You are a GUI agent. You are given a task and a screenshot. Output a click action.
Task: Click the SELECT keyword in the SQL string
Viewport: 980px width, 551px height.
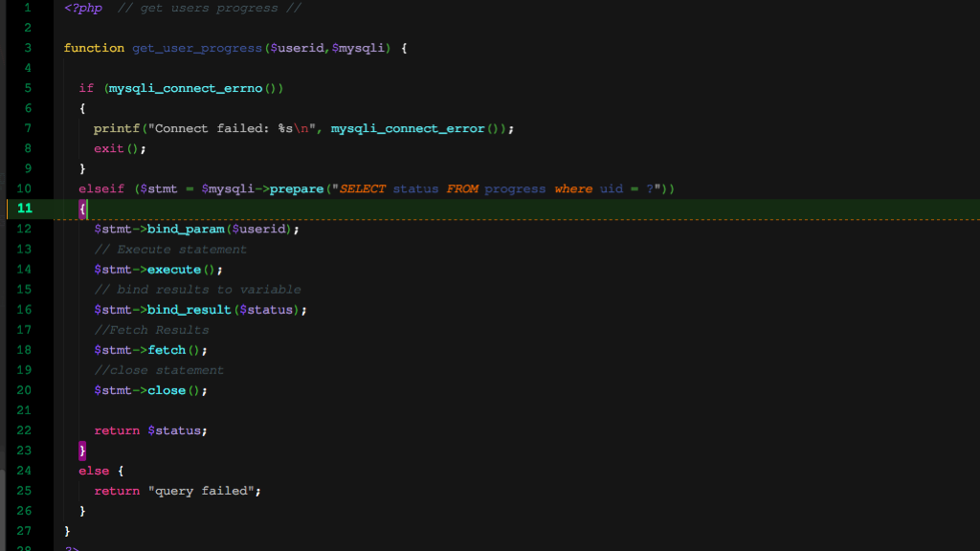tap(363, 188)
